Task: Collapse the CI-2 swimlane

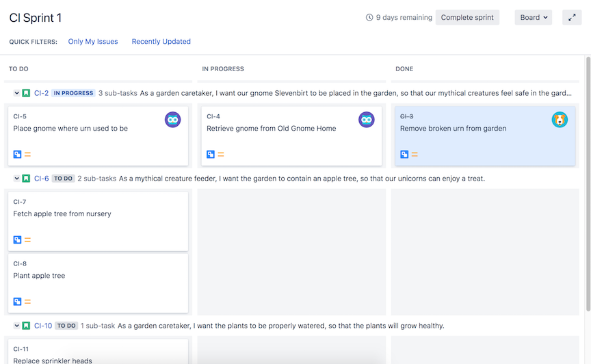Action: (x=16, y=93)
